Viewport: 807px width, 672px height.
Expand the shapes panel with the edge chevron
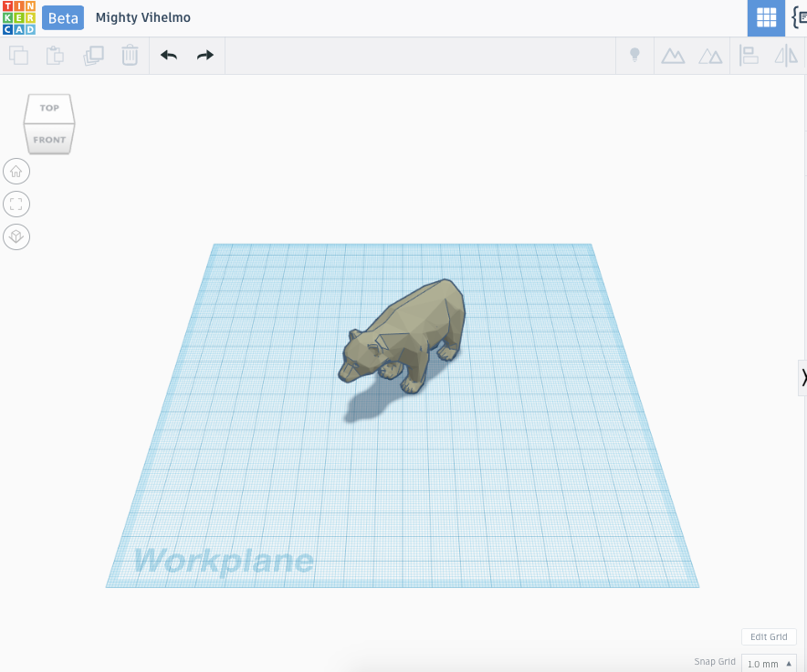pos(802,377)
